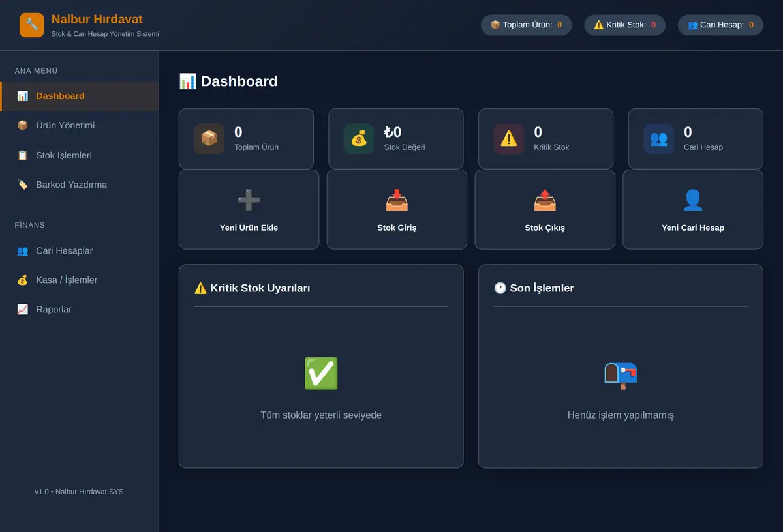Click the Stok İşlemleri clipboard icon
783x532 pixels.
(x=23, y=155)
